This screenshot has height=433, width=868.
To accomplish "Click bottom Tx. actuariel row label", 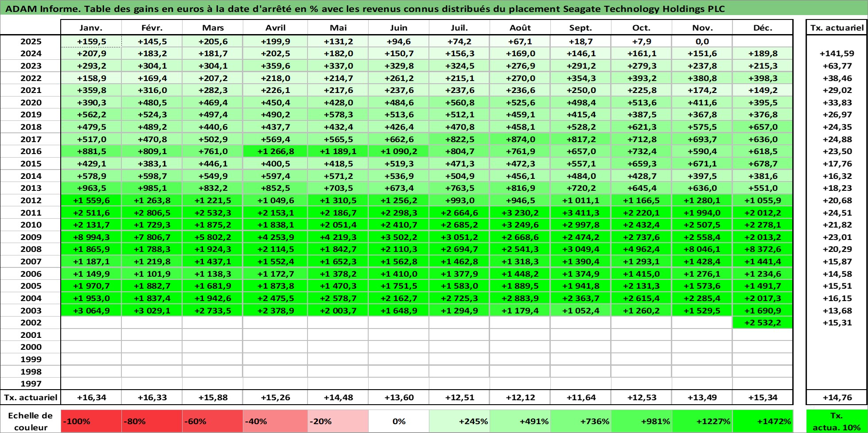I will (x=31, y=398).
